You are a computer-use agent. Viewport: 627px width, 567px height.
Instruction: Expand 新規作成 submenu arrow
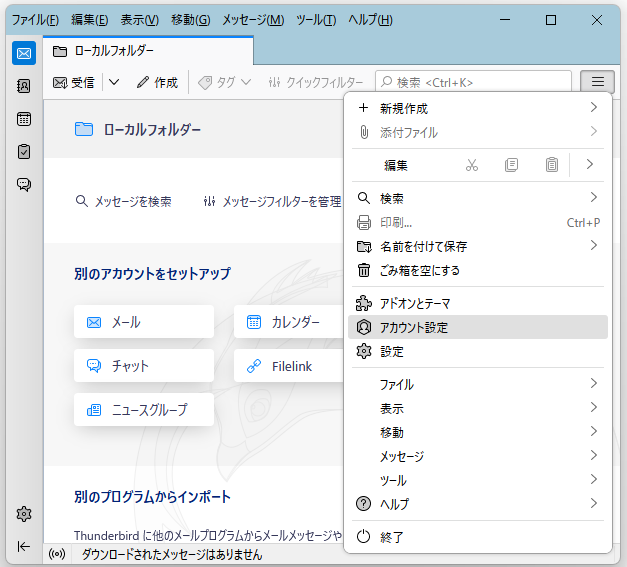[593, 107]
